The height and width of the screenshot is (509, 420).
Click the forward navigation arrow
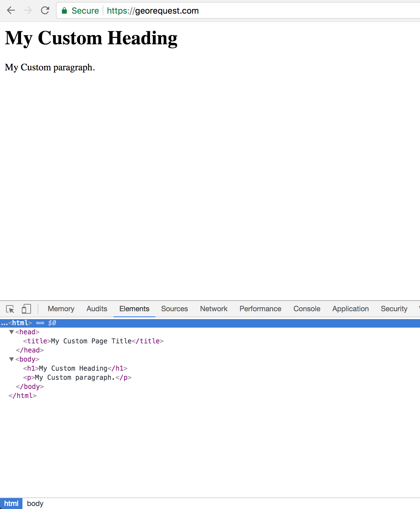pos(28,11)
